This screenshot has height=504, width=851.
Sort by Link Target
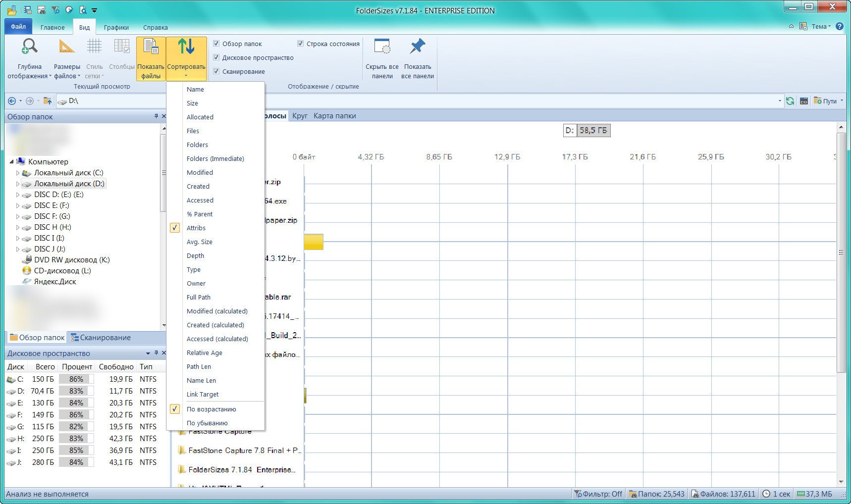click(215, 394)
